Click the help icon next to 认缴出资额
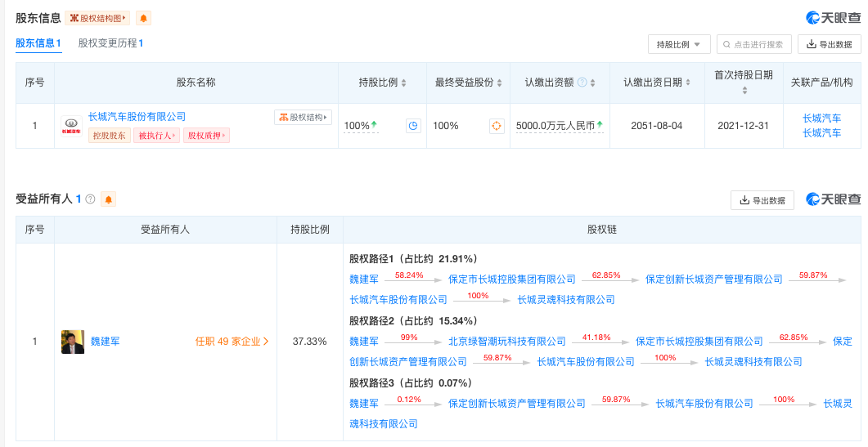 tap(582, 83)
